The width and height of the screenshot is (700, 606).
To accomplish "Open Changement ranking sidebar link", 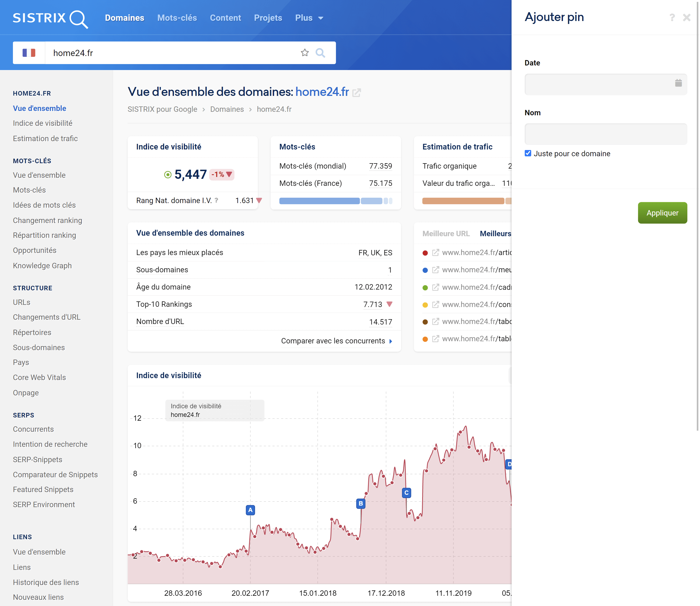I will pos(47,220).
